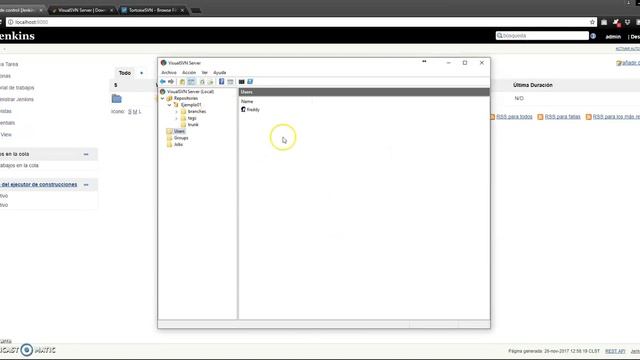Expand the tags folder node
Image resolution: width=640 pixels, height=360 pixels.
click(x=176, y=118)
